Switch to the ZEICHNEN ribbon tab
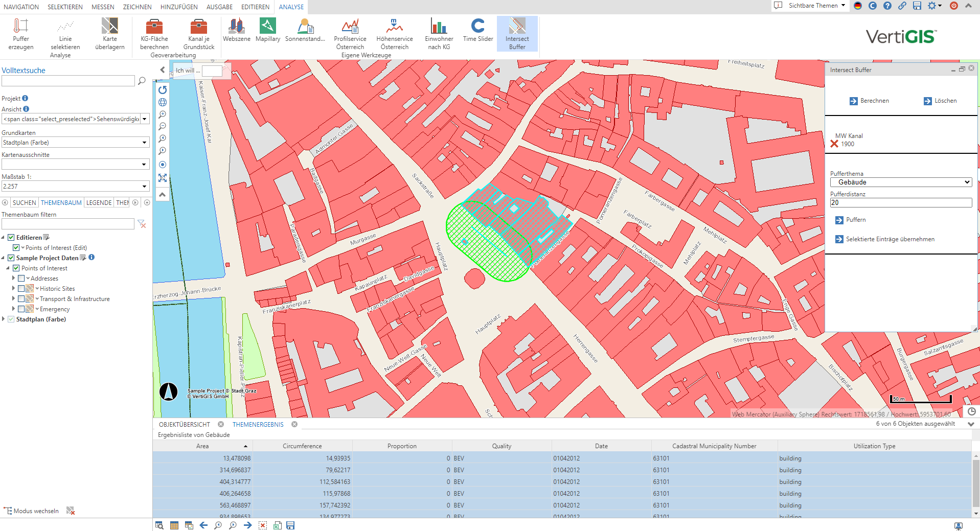 pyautogui.click(x=137, y=7)
